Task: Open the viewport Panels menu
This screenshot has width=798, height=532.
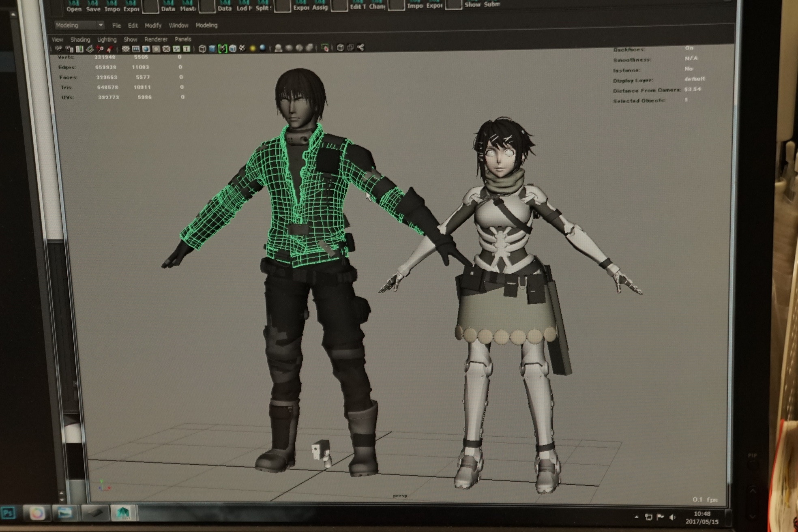Action: pos(182,39)
